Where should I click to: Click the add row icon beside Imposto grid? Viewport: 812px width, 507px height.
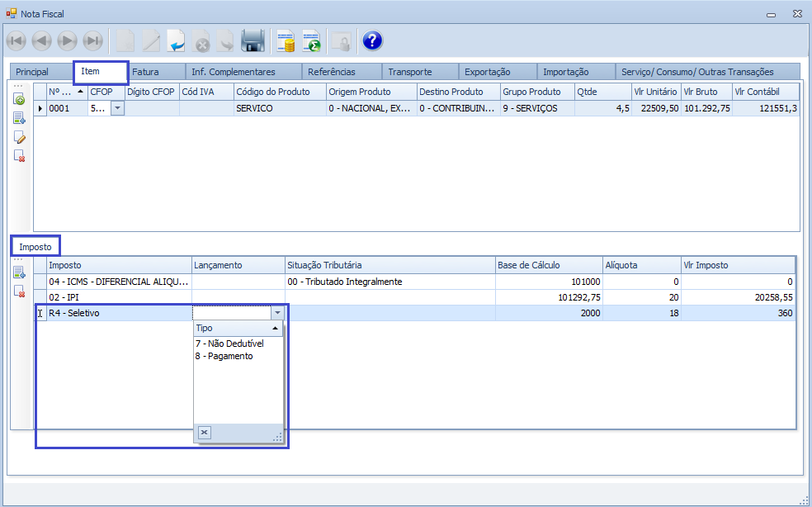pos(19,272)
